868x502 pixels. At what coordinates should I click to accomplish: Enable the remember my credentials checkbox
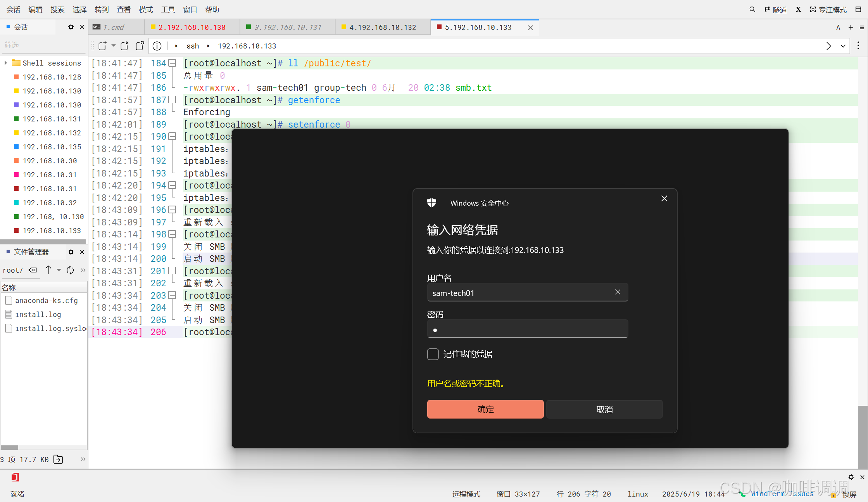point(433,354)
